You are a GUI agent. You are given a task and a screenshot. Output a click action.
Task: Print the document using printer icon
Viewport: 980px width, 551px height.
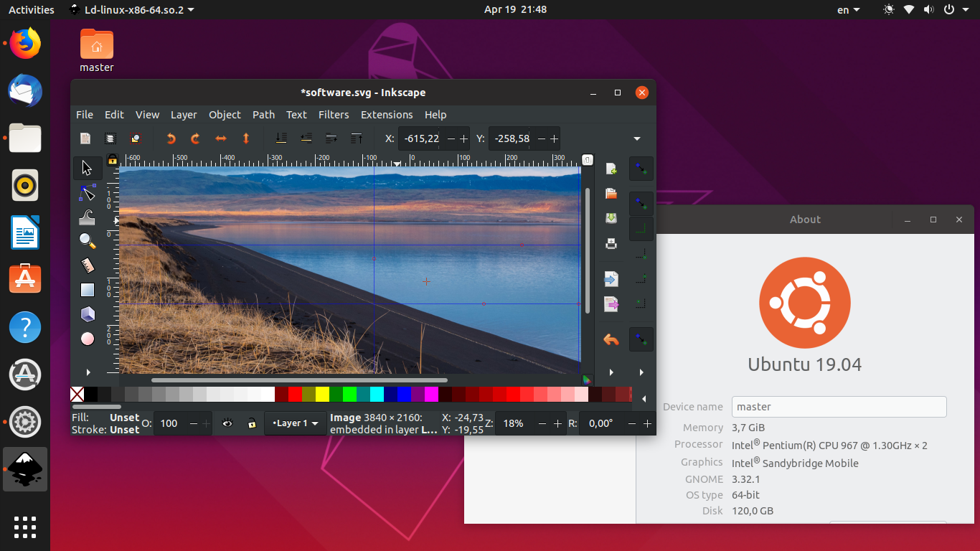611,243
